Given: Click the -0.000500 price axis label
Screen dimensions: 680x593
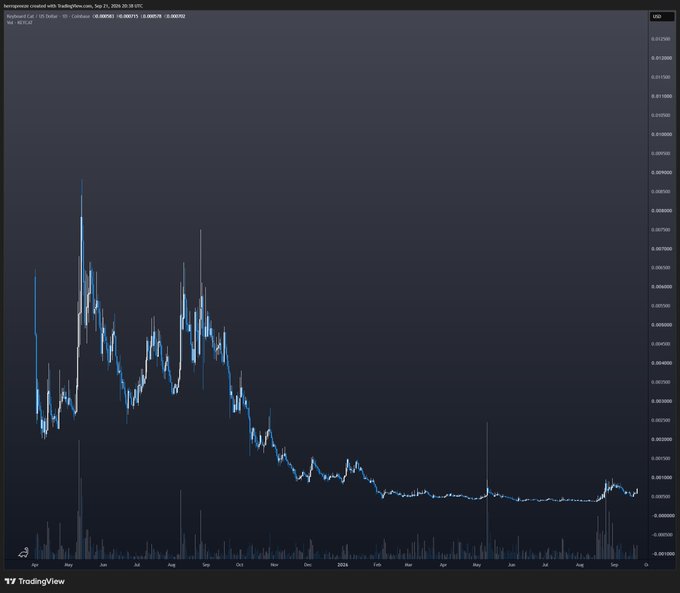Looking at the screenshot, I should click(x=662, y=535).
